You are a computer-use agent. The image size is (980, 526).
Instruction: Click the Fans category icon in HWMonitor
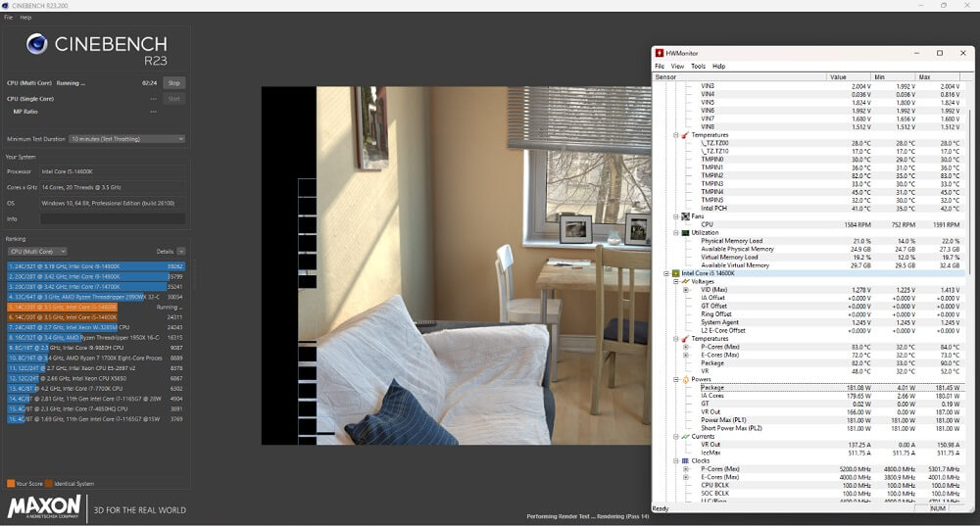684,216
